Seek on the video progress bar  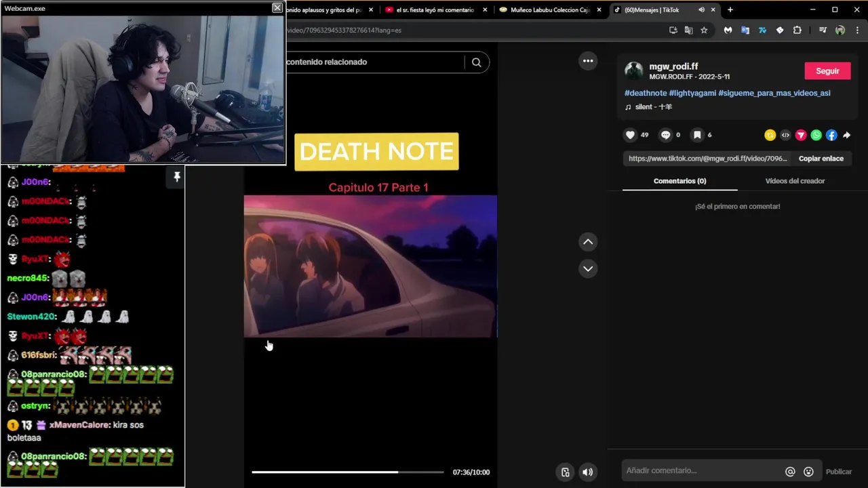347,472
